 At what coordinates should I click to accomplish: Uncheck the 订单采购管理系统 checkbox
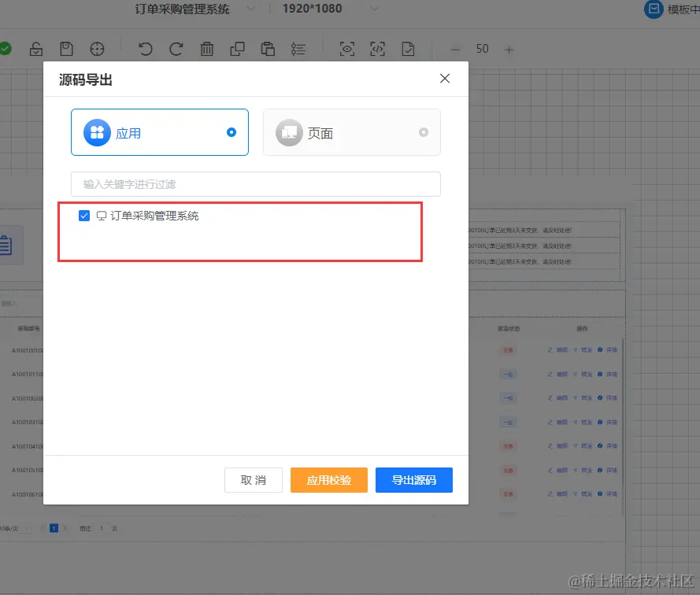(83, 215)
